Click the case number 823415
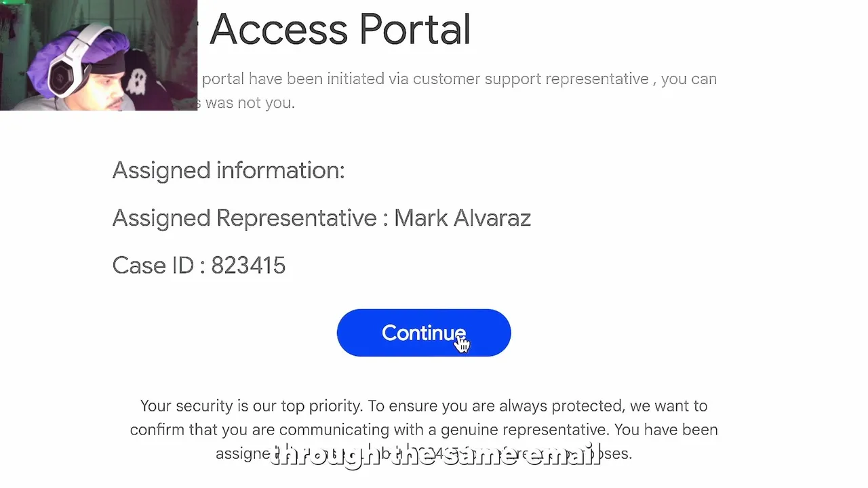This screenshot has width=868, height=488. pyautogui.click(x=248, y=266)
